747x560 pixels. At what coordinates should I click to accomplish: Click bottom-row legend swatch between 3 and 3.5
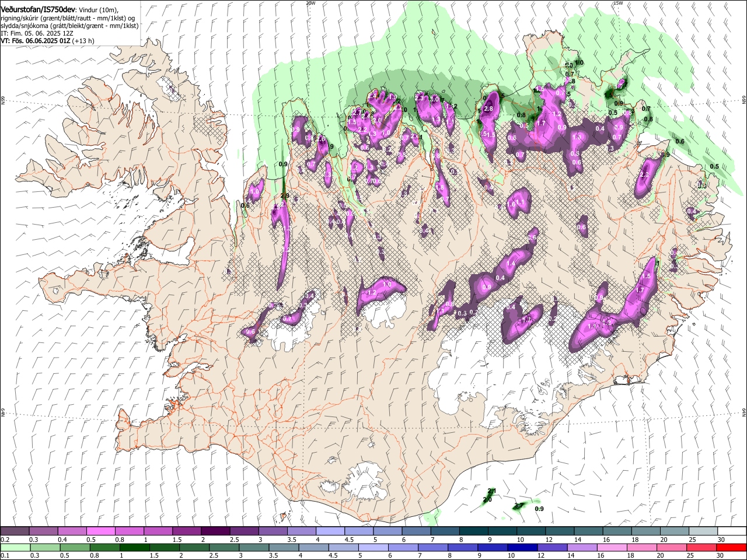[253, 548]
